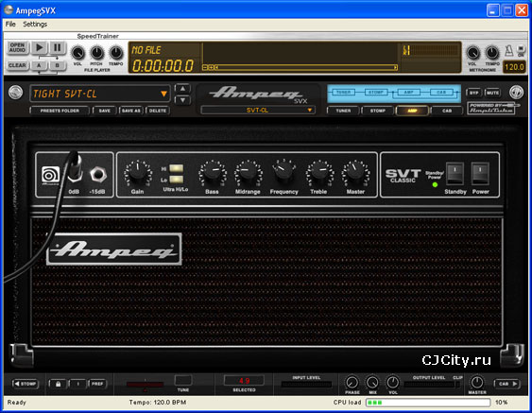Switch to the Tuner tab
The image size is (532, 413).
coord(343,111)
